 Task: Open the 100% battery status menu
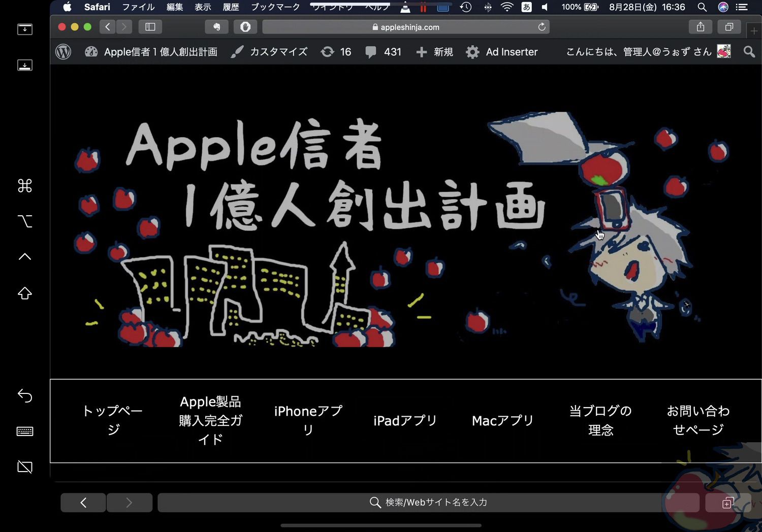click(x=580, y=7)
